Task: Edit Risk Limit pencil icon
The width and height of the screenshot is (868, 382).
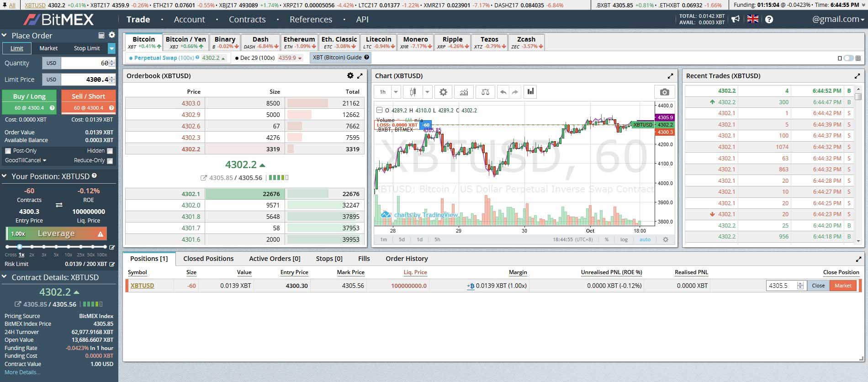Action: pyautogui.click(x=112, y=264)
